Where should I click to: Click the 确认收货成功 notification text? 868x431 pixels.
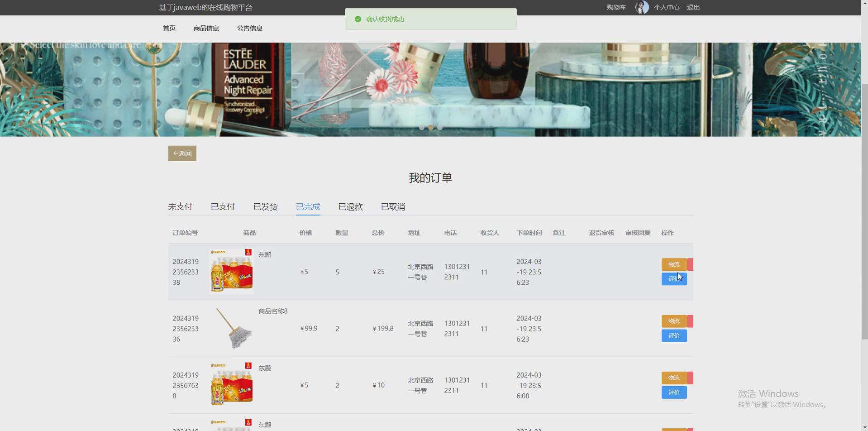pyautogui.click(x=385, y=19)
